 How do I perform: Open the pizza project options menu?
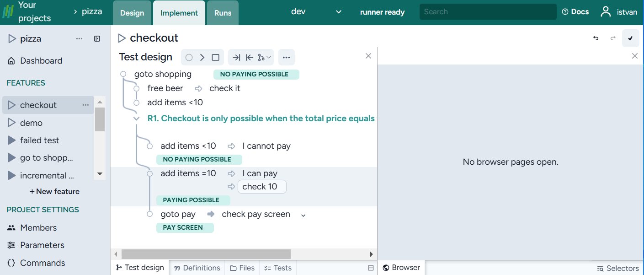click(80, 39)
